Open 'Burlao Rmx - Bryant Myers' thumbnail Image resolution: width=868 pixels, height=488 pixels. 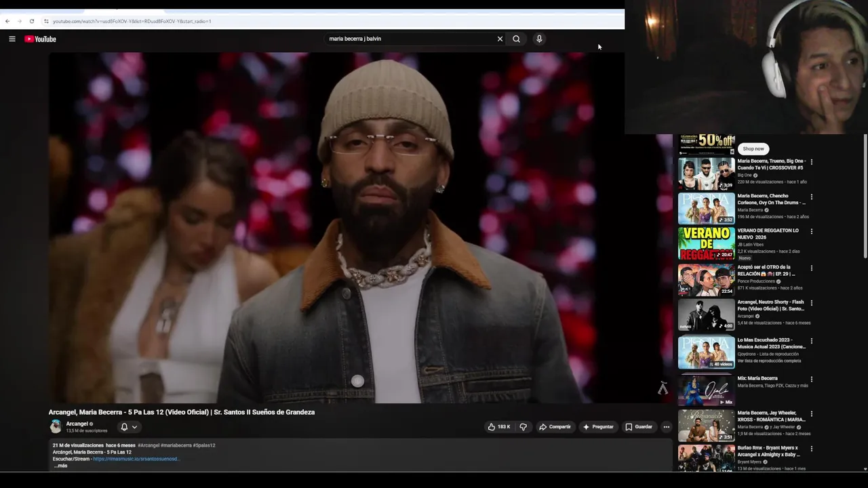coord(706,458)
